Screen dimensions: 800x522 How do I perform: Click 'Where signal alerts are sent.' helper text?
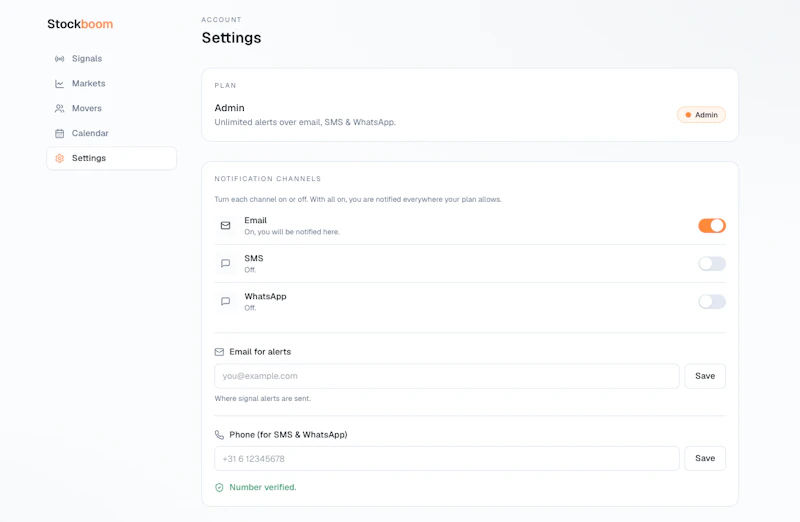tap(262, 399)
